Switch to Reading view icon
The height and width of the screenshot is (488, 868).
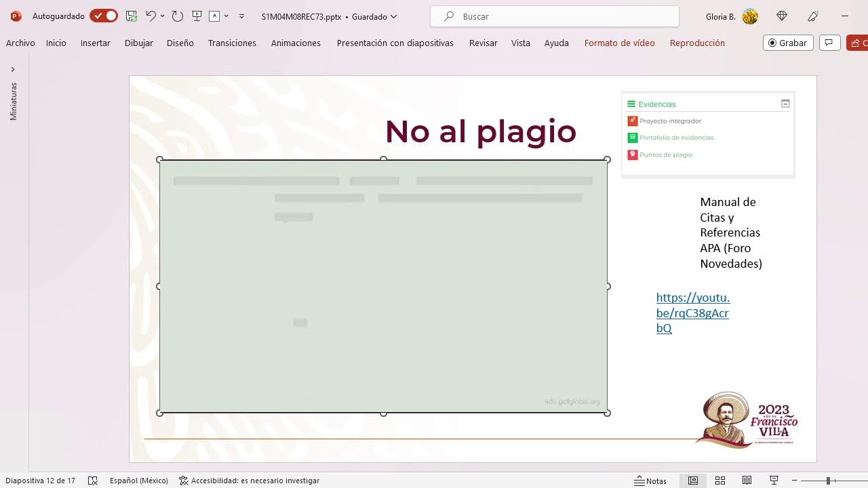(747, 481)
